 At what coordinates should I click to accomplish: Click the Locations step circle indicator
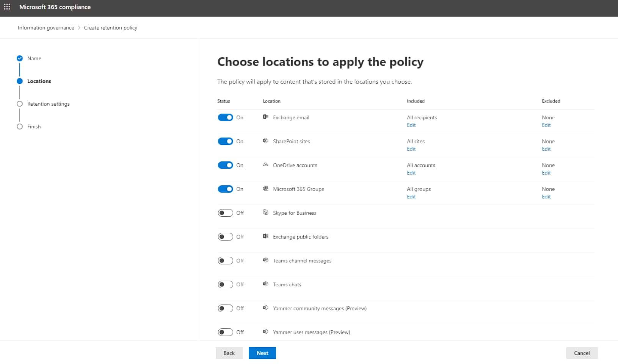click(20, 81)
